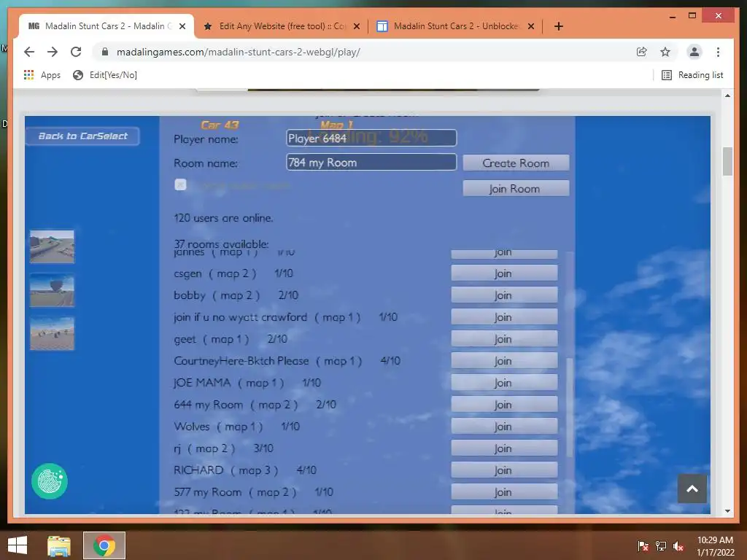Select the third desert map thumbnail
This screenshot has width=747, height=560.
coord(52,333)
